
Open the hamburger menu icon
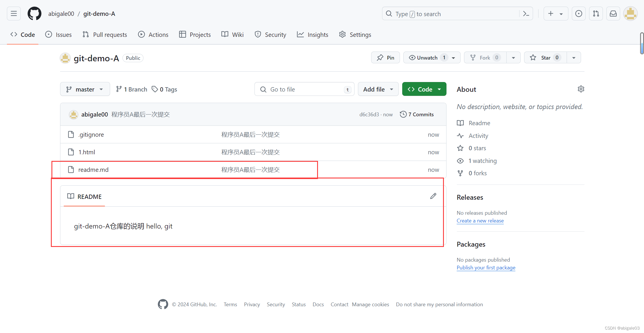[x=14, y=13]
